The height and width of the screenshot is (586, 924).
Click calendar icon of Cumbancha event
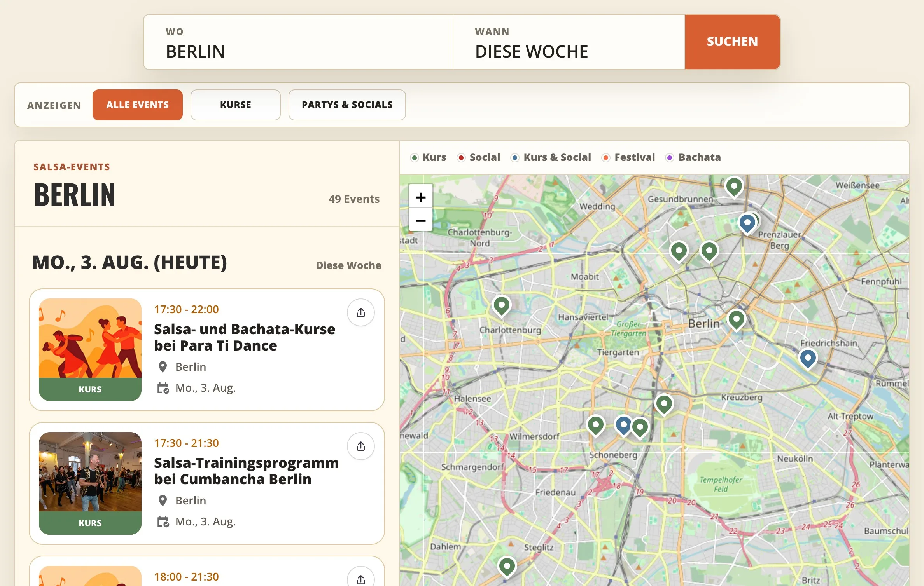(163, 521)
